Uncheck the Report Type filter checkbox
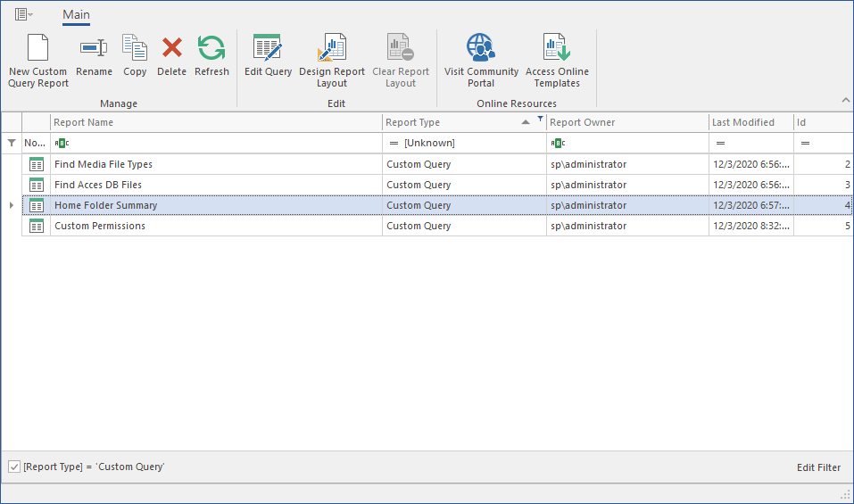 click(14, 467)
